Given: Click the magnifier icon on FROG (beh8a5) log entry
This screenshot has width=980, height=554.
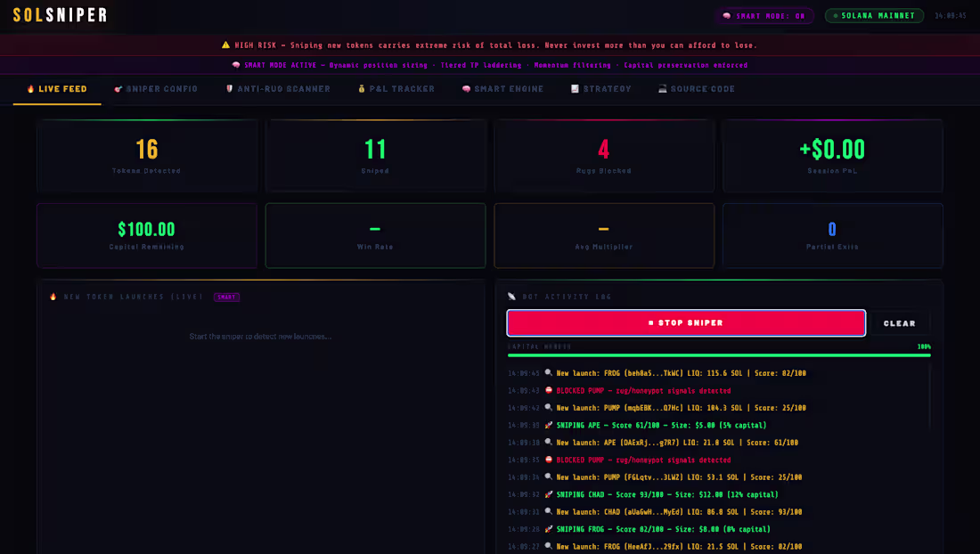Looking at the screenshot, I should [548, 373].
